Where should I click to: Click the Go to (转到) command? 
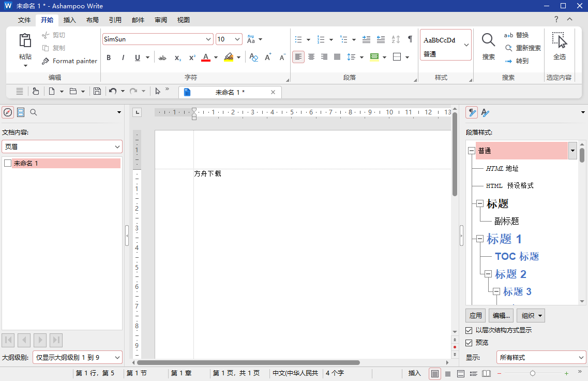517,61
